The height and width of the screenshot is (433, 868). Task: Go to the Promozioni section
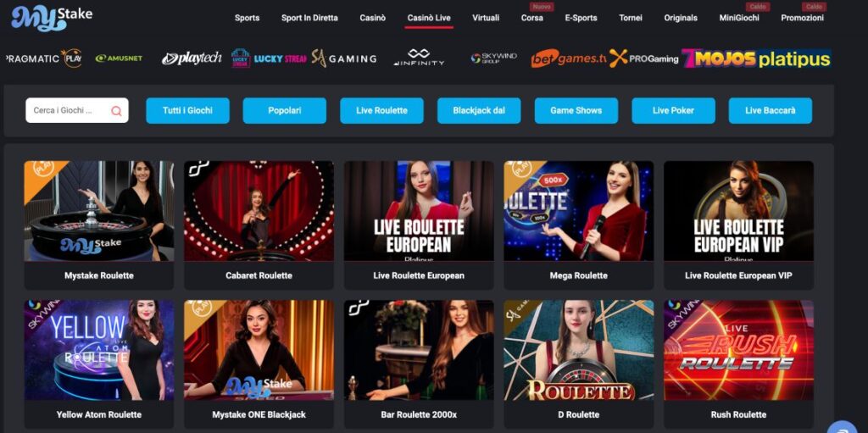[802, 18]
